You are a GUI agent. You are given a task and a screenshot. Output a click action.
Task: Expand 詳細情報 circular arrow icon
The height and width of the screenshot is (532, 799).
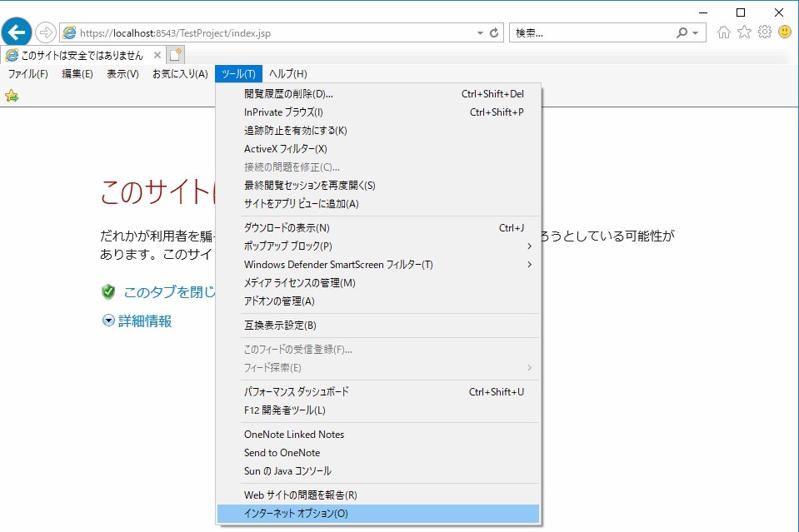108,321
